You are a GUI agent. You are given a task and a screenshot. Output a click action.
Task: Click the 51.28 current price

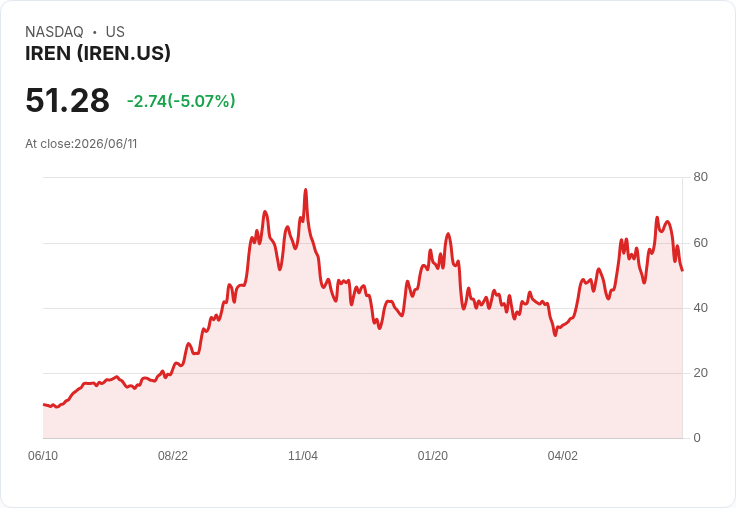(x=67, y=100)
